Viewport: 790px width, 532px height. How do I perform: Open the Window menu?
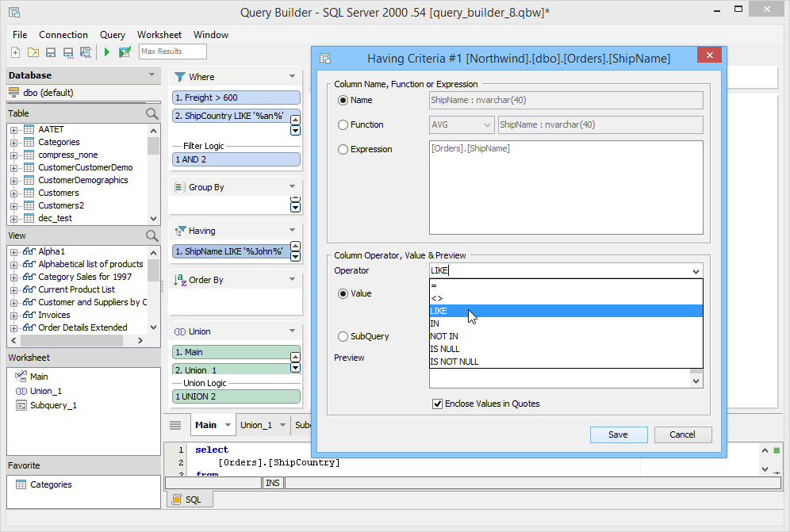(x=211, y=35)
